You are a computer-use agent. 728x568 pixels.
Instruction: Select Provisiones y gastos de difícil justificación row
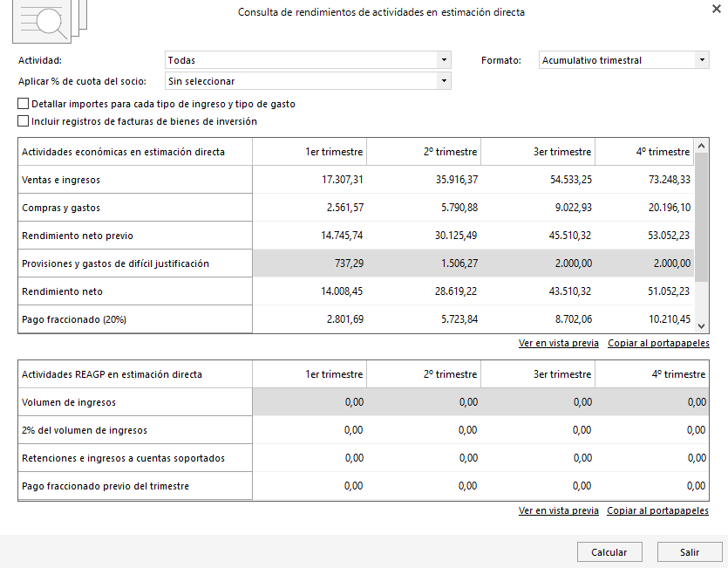(135, 263)
